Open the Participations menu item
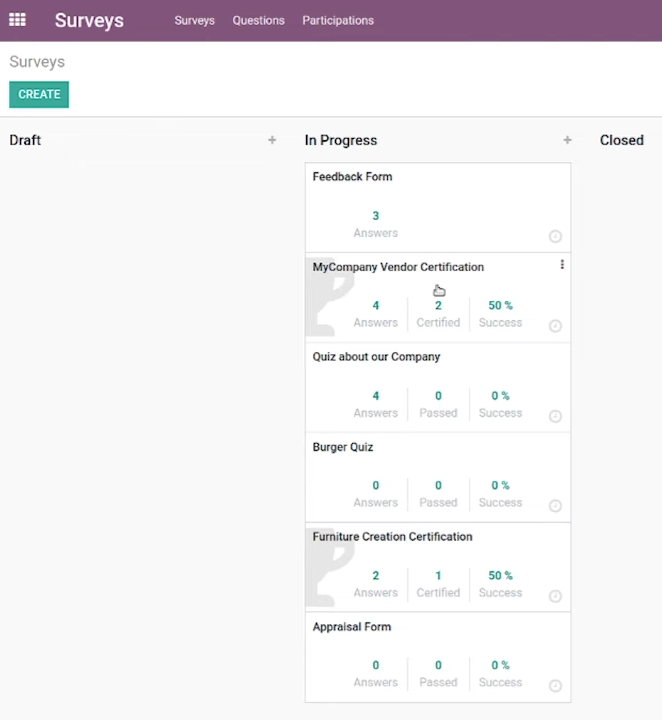 [338, 21]
